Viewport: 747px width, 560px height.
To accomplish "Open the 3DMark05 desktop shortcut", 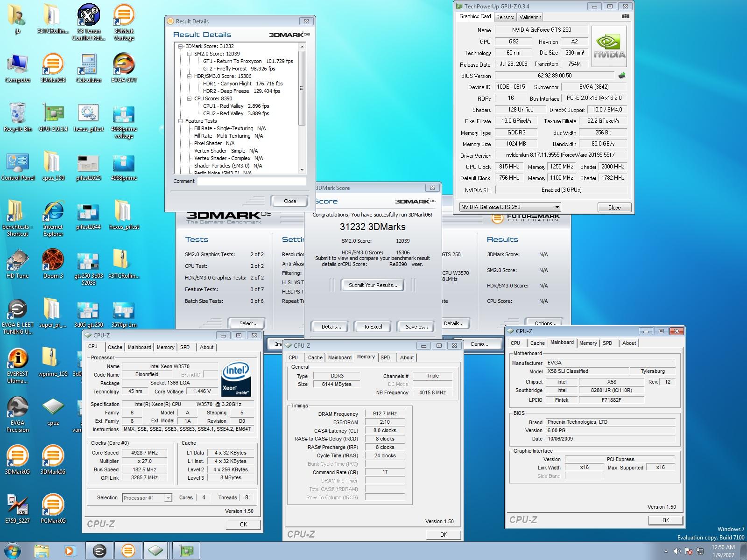I will click(17, 460).
